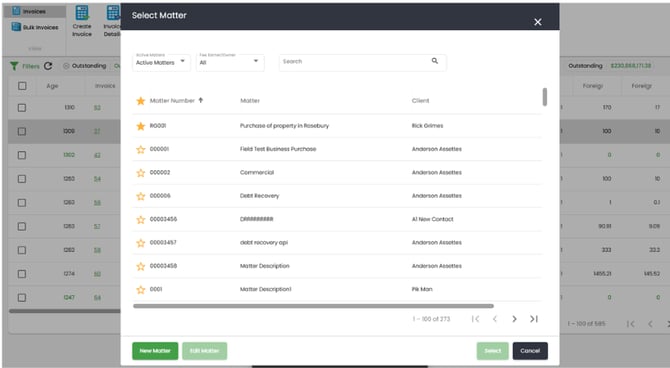Click the Edit Matter button
Image resolution: width=670 pixels, height=368 pixels.
(205, 351)
